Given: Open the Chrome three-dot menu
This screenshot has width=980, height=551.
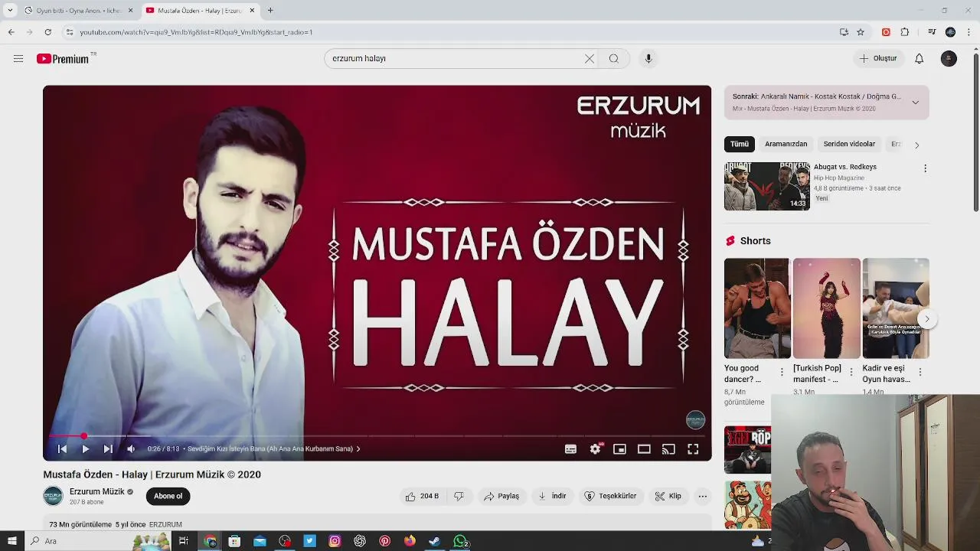Looking at the screenshot, I should coord(969,32).
